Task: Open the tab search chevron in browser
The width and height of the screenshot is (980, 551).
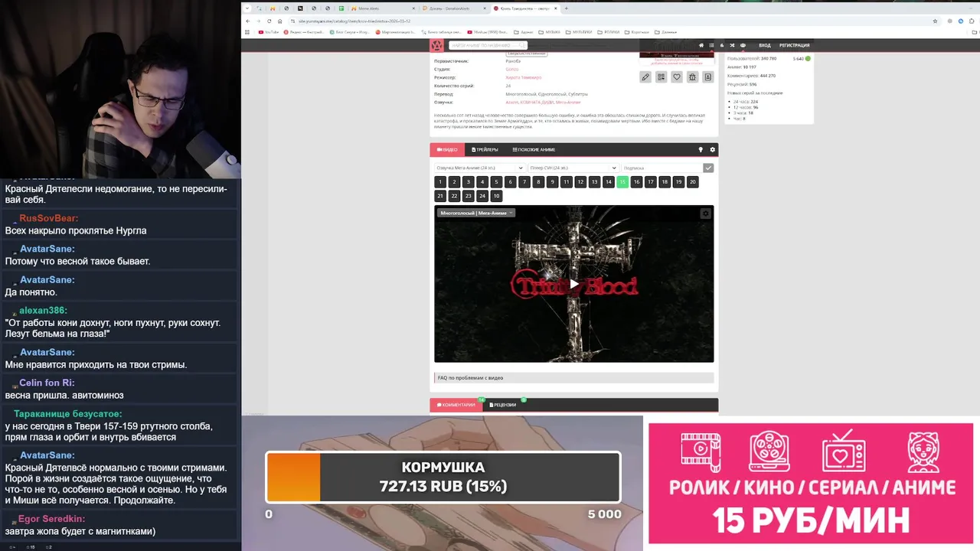Action: click(247, 8)
